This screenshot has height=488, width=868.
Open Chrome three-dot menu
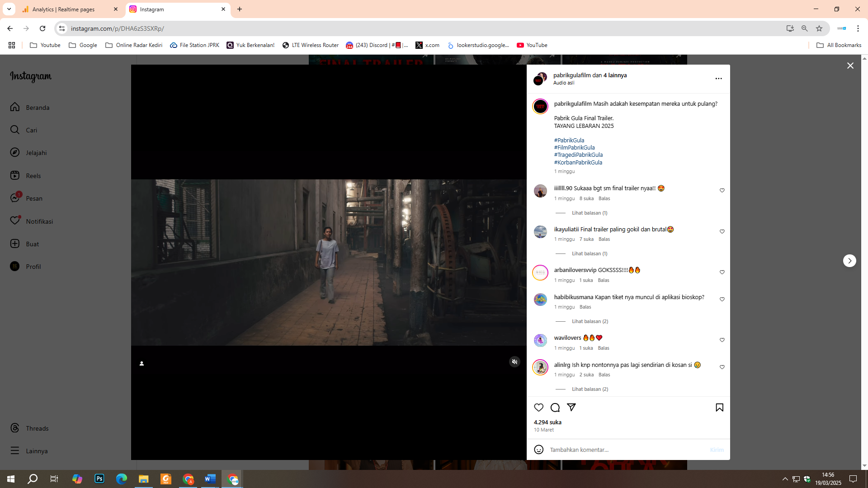tap(858, 28)
